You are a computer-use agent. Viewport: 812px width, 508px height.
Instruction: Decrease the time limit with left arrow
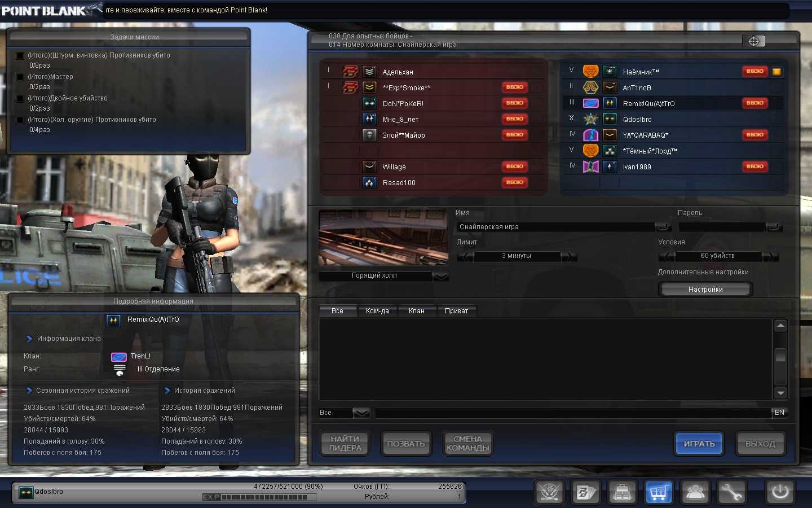pyautogui.click(x=465, y=256)
